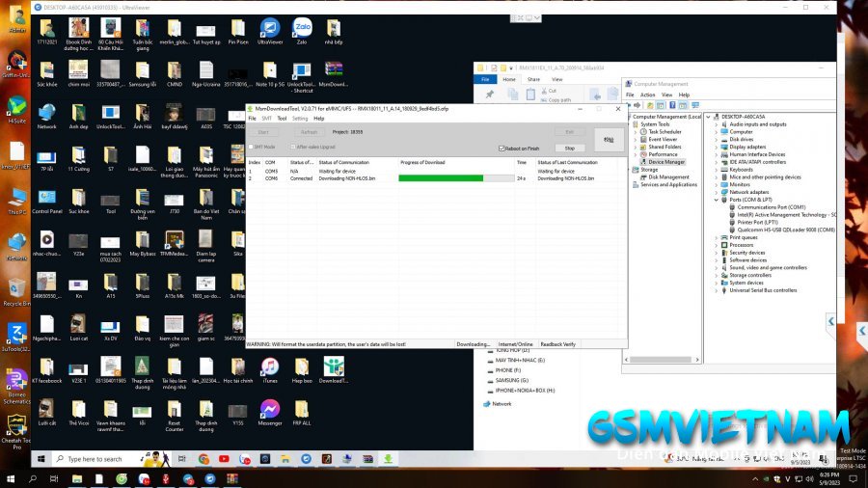The image size is (868, 488).
Task: Select the Hiep bao folder icon
Action: pos(302,370)
